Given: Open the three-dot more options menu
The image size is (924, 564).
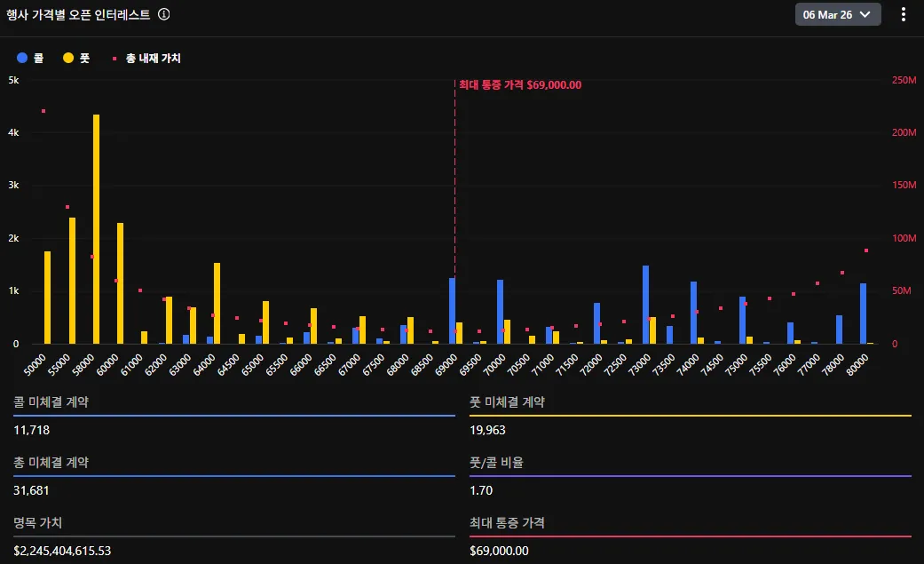Looking at the screenshot, I should pos(904,14).
